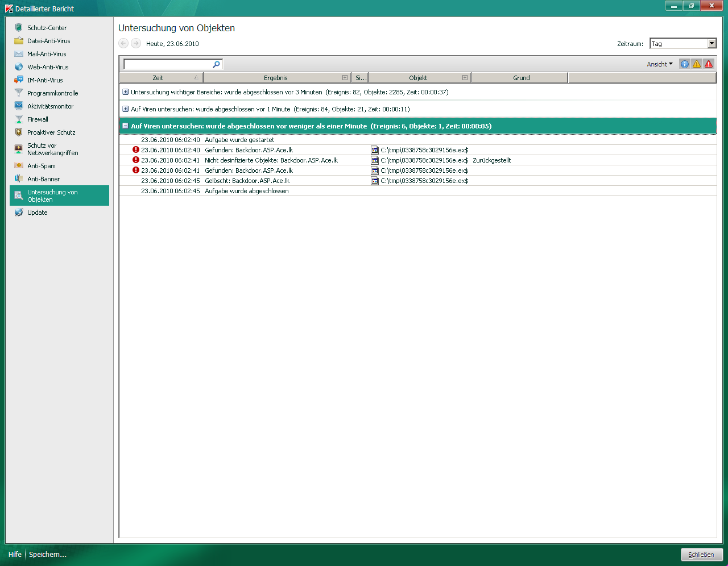This screenshot has width=728, height=566.
Task: Select IM-Anti-Virus chat icon
Action: coord(19,80)
